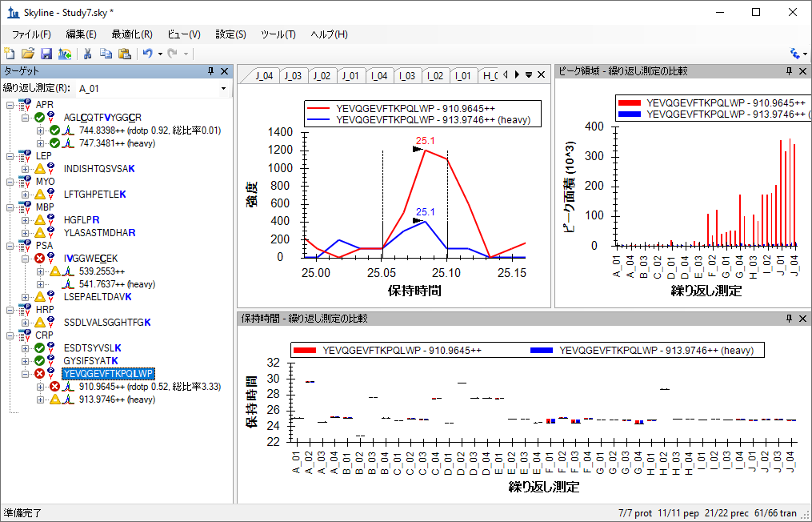
Task: Pin the ターゲット panel with pushpin icon
Action: 210,71
